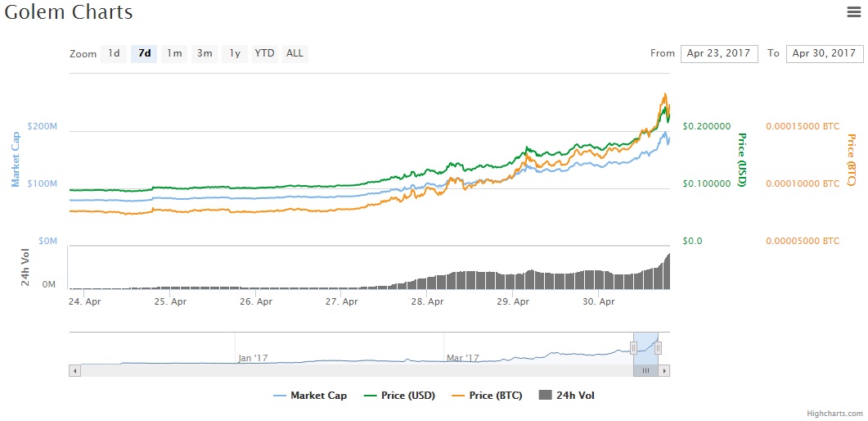Screen dimensions: 868x421
Task: Toggle Price (BTC) series in legend
Action: point(487,396)
